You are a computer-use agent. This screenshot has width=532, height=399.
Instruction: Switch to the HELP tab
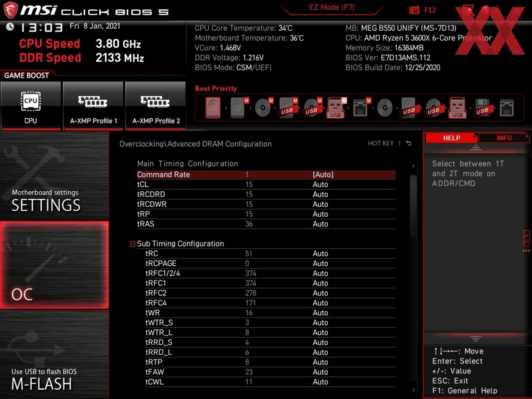tap(451, 138)
